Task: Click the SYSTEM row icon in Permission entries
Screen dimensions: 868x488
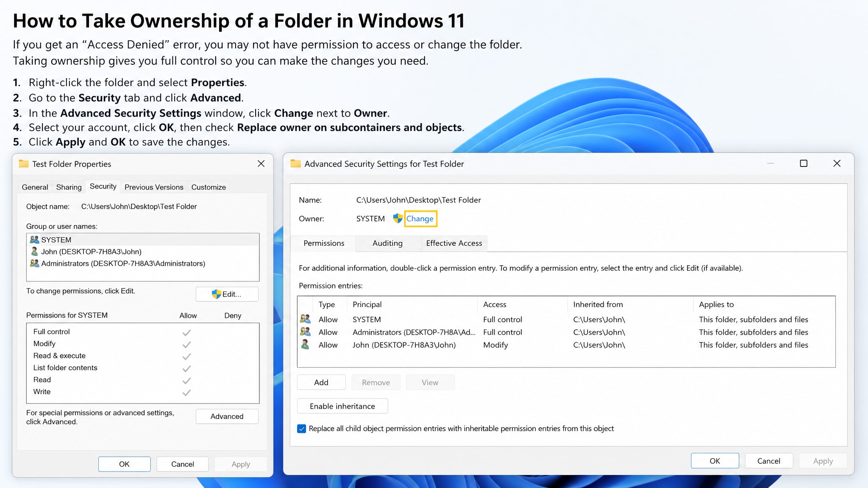Action: pos(305,319)
